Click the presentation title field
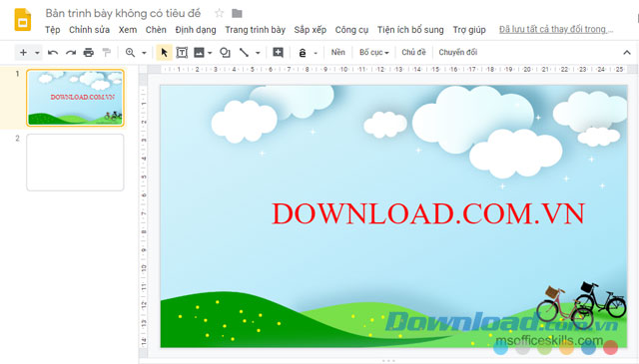Image resolution: width=639 pixels, height=364 pixels. (x=123, y=13)
